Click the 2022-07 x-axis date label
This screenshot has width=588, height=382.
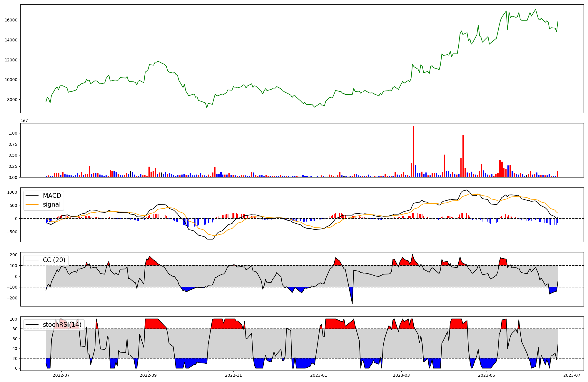[x=61, y=375]
